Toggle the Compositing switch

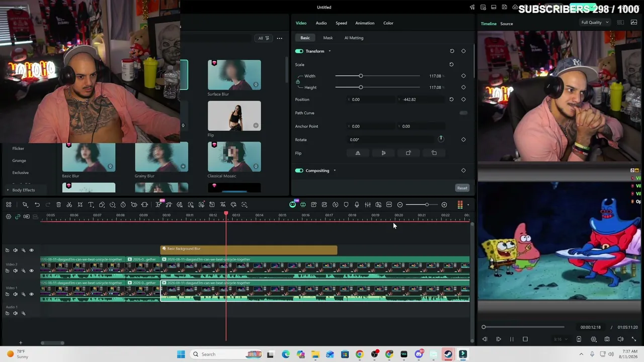pos(299,170)
